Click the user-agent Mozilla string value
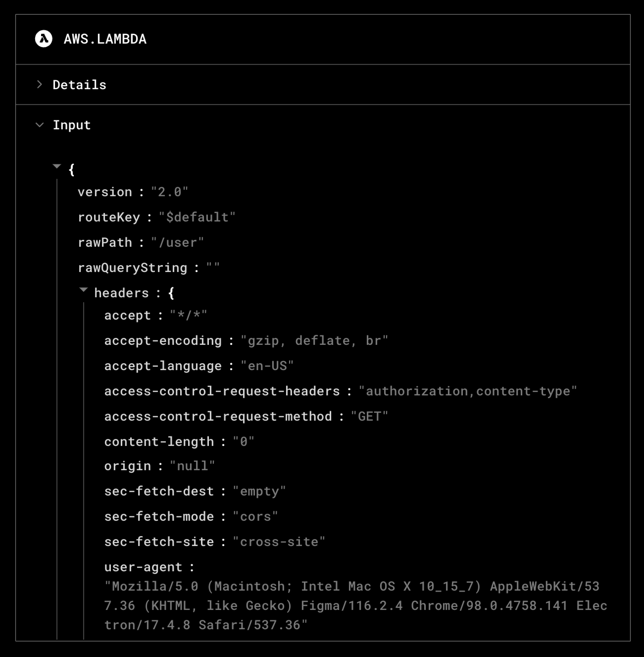 [355, 605]
